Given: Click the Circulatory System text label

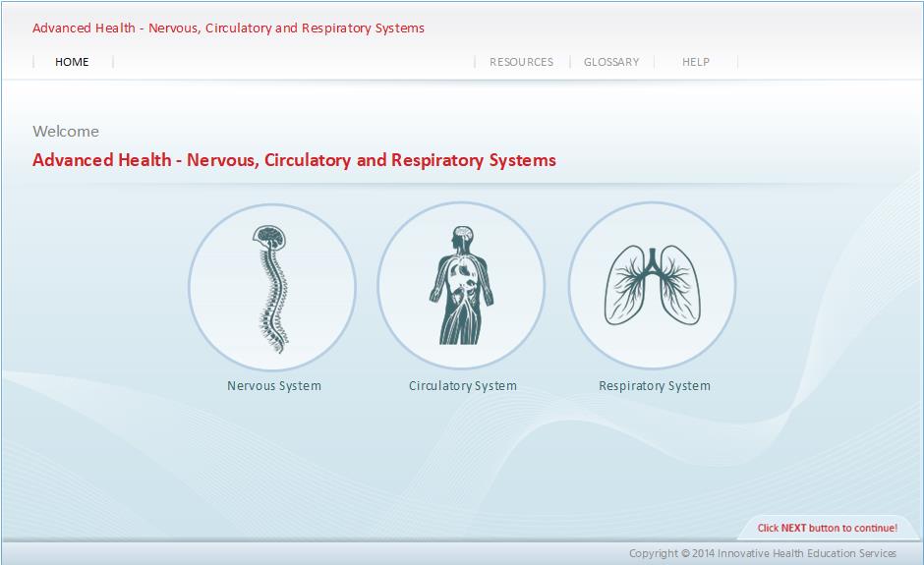Looking at the screenshot, I should pyautogui.click(x=463, y=386).
